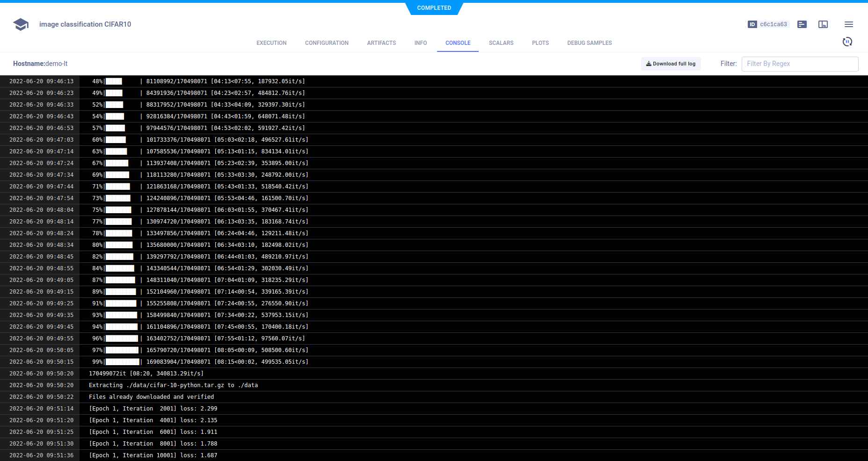This screenshot has width=868, height=461.
Task: Open the CONFIGURATION tab
Action: click(327, 43)
